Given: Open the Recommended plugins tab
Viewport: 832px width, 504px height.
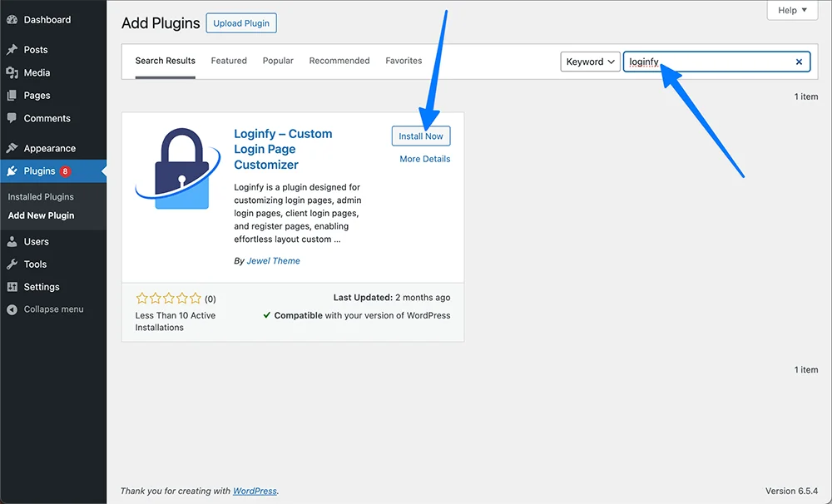Looking at the screenshot, I should [339, 61].
